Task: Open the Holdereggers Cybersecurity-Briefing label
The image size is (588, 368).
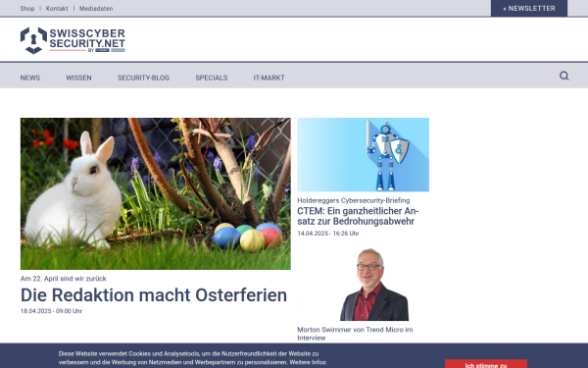Action: 353,200
